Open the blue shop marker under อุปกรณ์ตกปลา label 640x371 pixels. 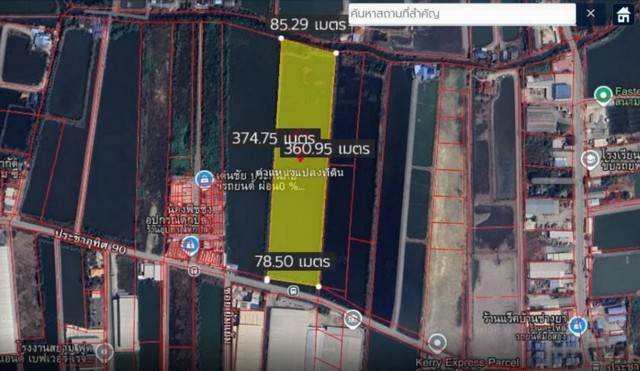[190, 246]
